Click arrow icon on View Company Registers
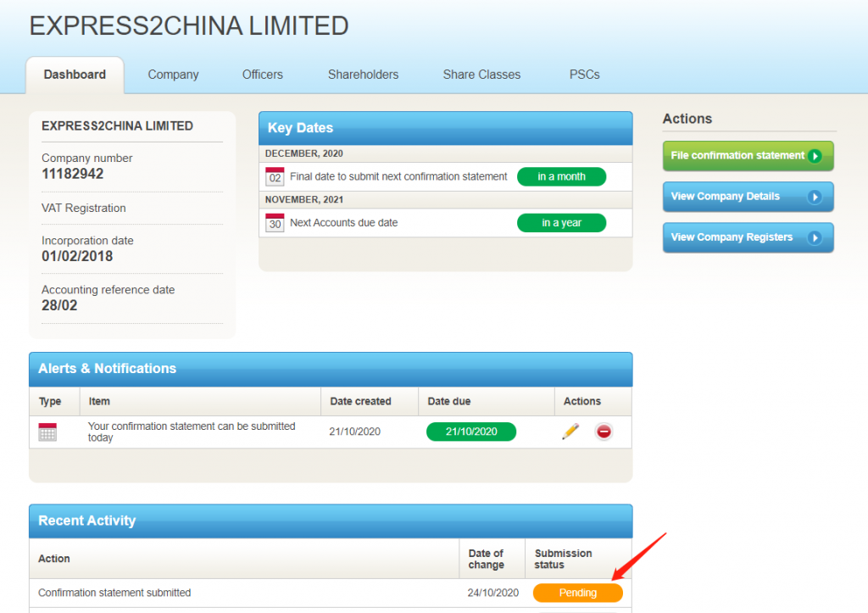The width and height of the screenshot is (868, 613). pos(815,237)
